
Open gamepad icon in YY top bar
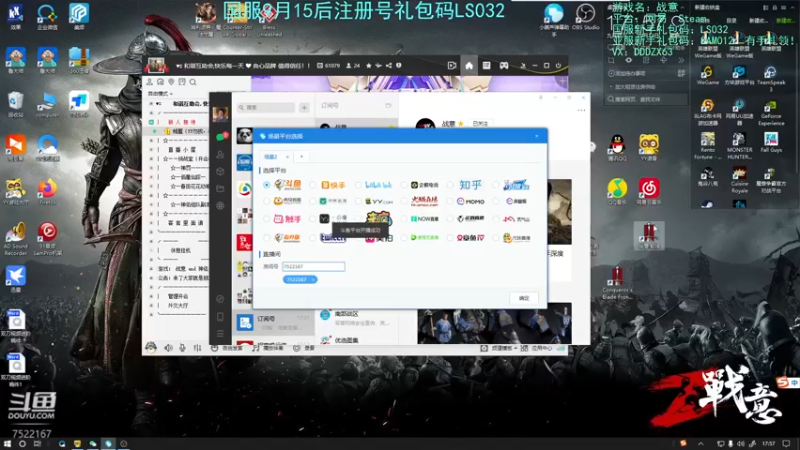[504, 65]
